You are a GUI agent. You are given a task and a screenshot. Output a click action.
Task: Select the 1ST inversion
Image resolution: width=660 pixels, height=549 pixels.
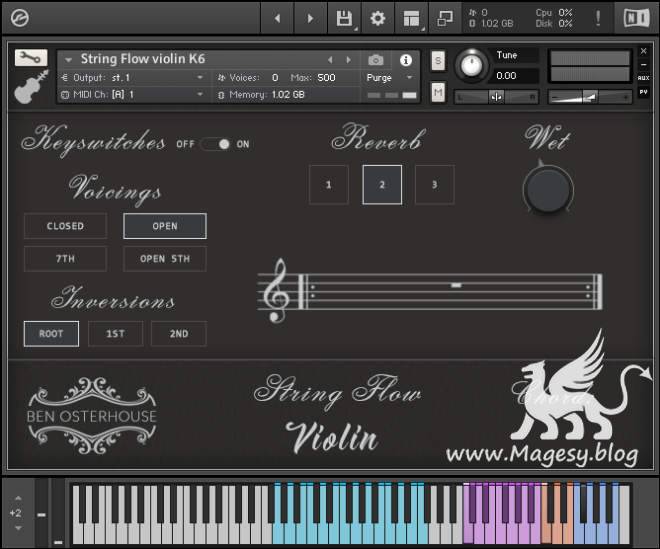coord(115,334)
